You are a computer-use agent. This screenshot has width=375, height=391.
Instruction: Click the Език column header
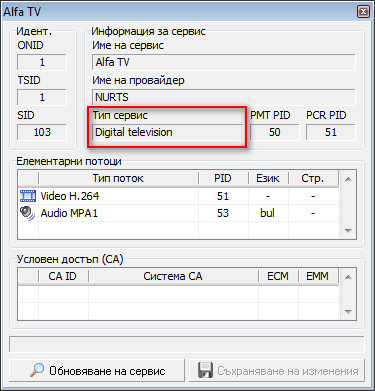[268, 178]
